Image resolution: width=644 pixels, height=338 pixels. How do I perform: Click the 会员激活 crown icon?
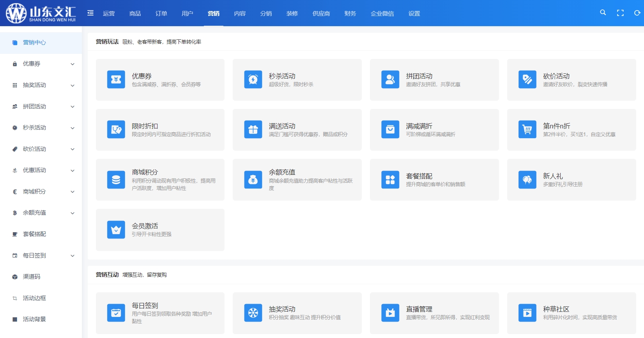coord(116,229)
